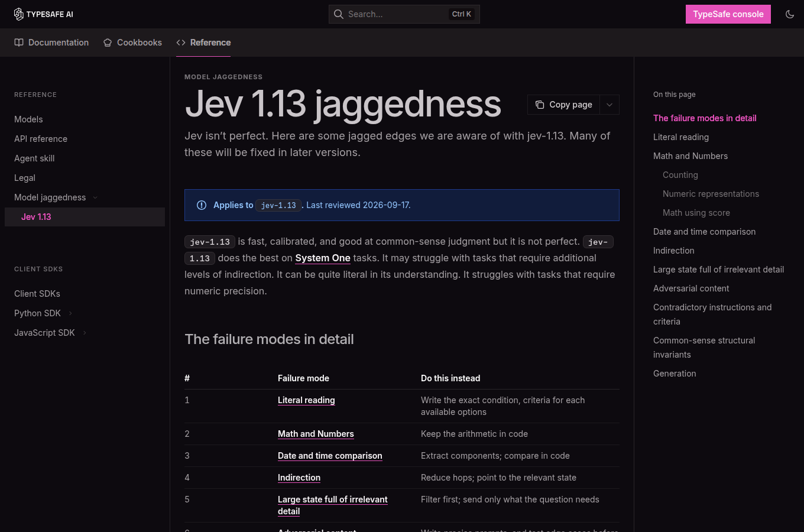
Task: Click 'Filter first; send only what the question needs'
Action: point(510,499)
